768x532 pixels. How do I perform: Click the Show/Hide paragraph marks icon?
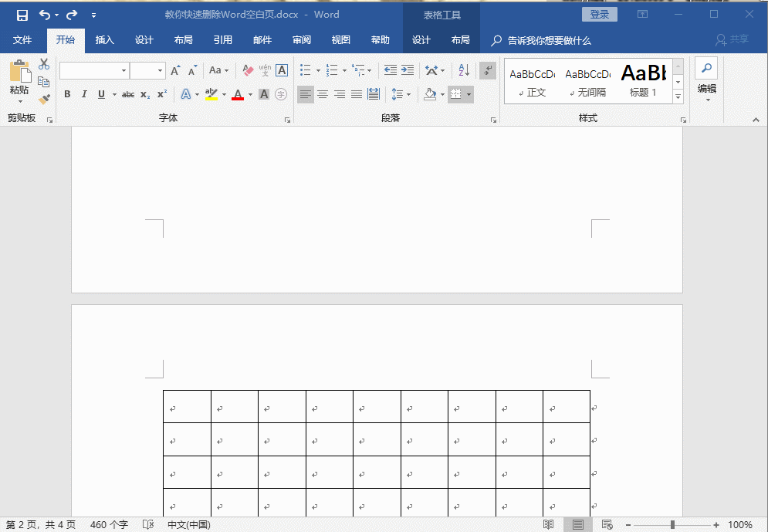tap(488, 71)
